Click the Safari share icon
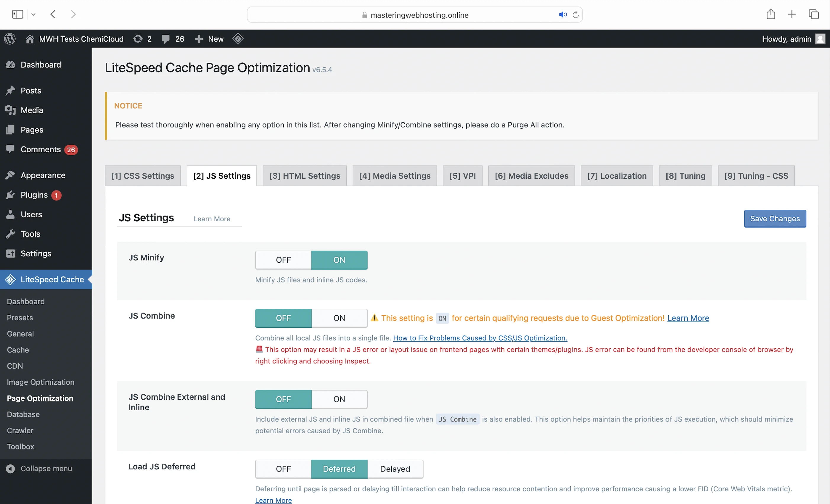This screenshot has height=504, width=830. point(771,14)
